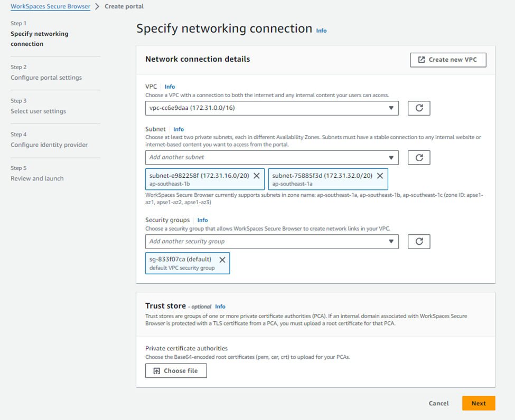Viewport: 515px width, 420px height.
Task: Remove subnet-e982258f from selected subnets
Action: [257, 176]
